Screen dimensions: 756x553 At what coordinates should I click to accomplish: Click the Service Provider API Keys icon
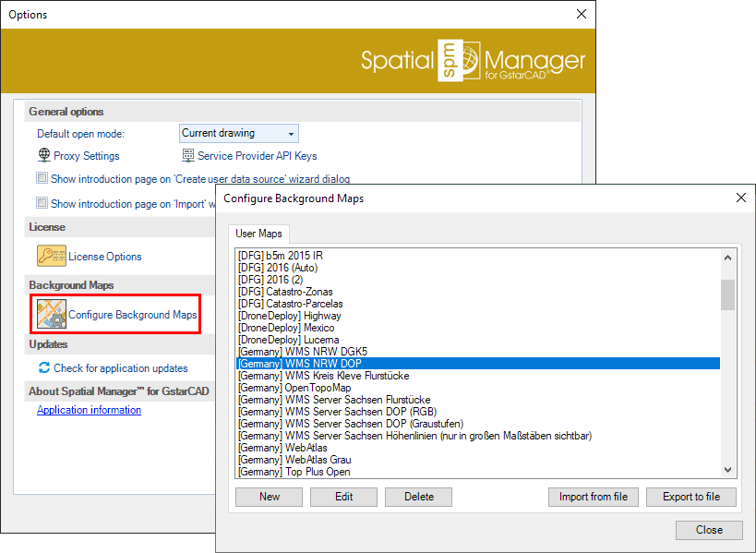tap(188, 156)
